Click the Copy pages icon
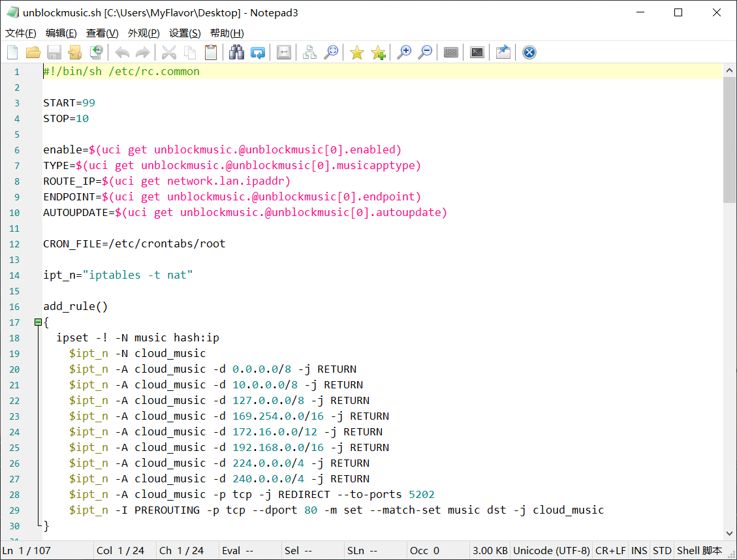This screenshot has height=560, width=737. click(190, 52)
